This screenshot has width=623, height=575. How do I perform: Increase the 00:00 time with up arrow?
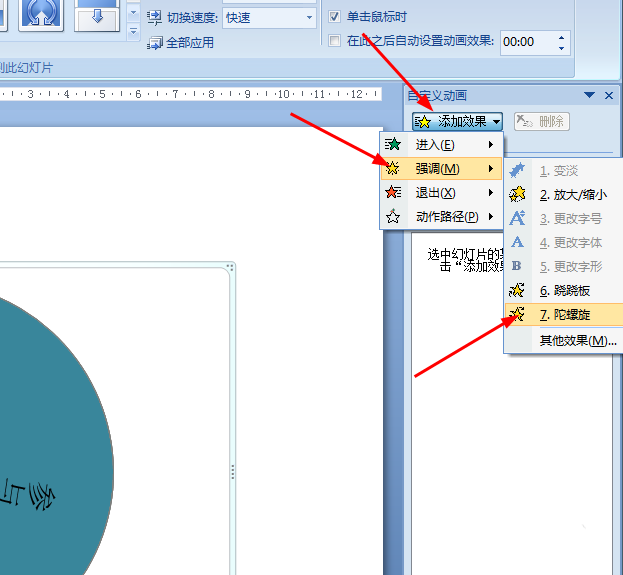click(561, 38)
